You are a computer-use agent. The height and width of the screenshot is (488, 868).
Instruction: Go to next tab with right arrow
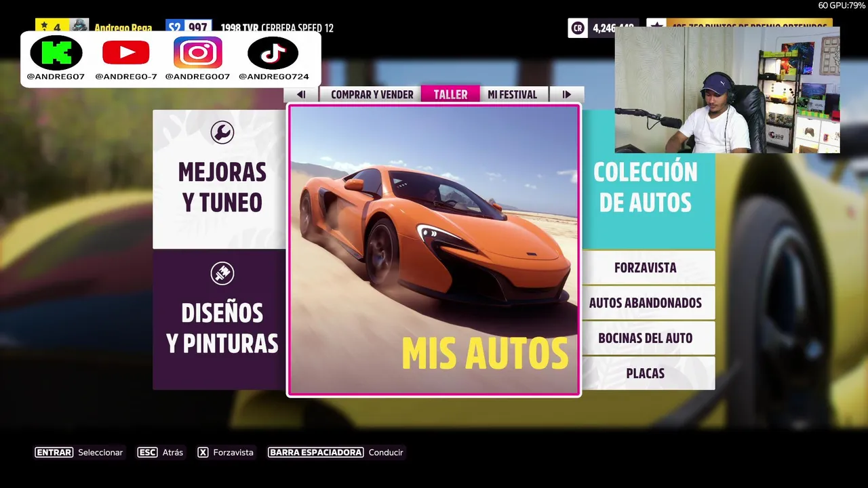(566, 94)
